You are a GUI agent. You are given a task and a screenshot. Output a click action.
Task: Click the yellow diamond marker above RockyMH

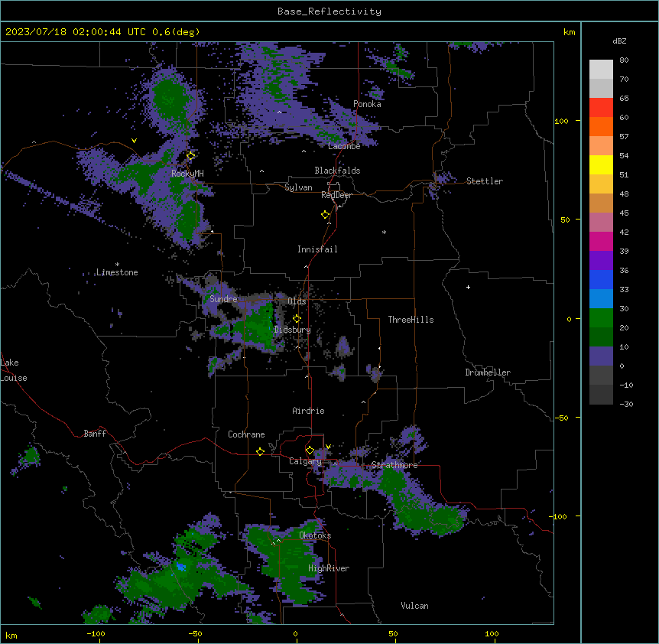coord(191,156)
